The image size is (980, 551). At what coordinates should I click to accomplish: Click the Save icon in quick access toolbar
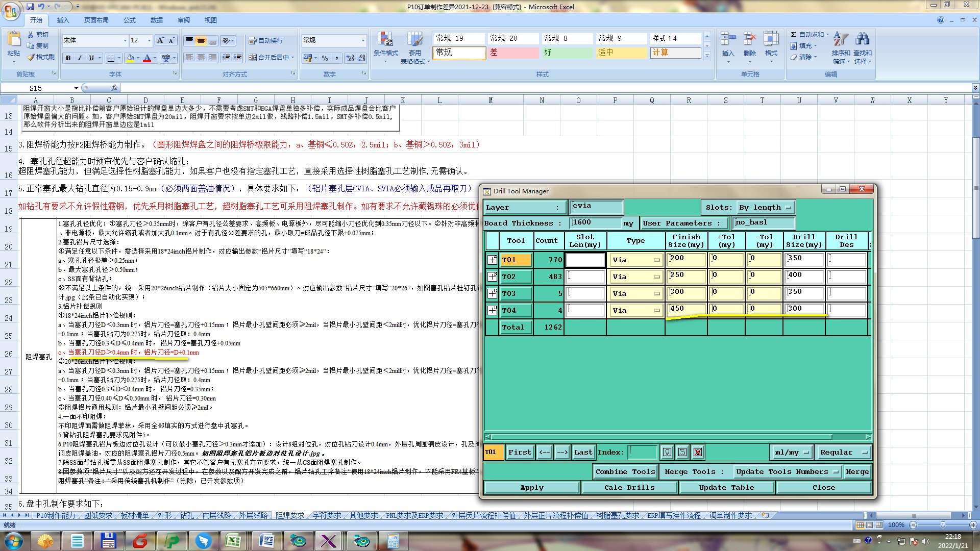[x=30, y=7]
